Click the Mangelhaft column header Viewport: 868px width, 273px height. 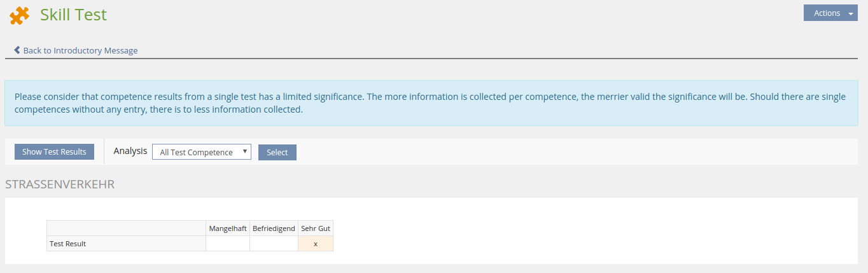(x=228, y=228)
